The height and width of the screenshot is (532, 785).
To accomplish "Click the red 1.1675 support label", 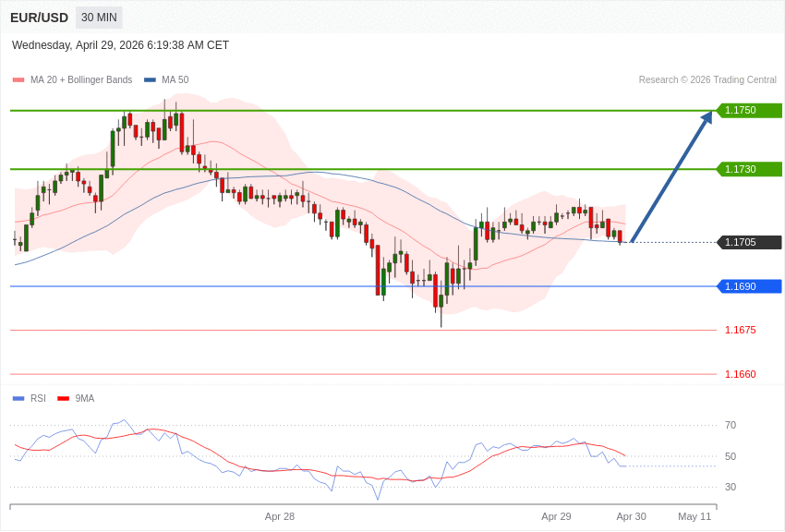I will coord(740,330).
